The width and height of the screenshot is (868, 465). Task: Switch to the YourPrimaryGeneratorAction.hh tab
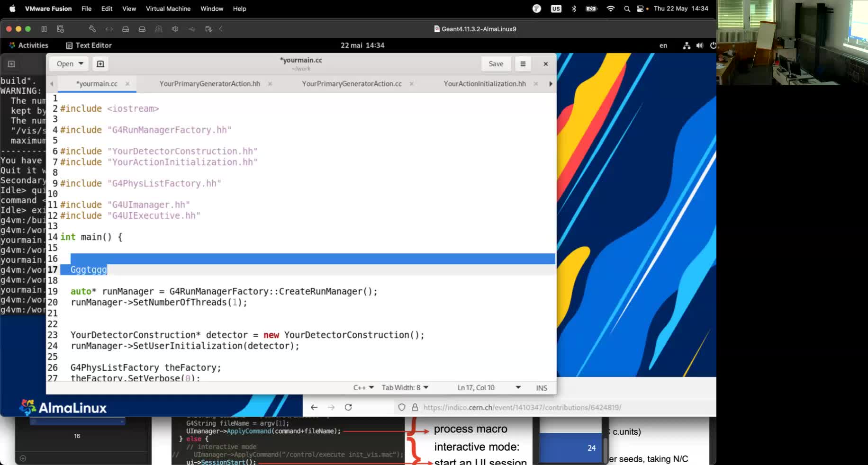click(210, 83)
